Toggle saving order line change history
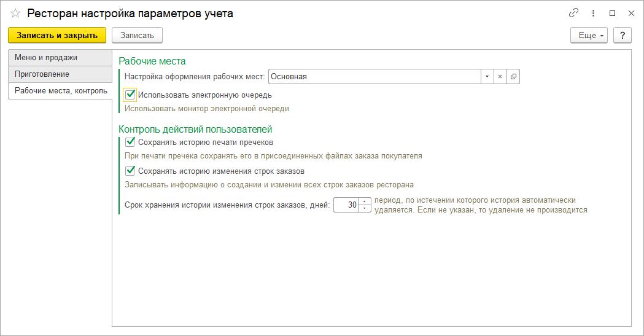The image size is (644, 336). point(130,171)
